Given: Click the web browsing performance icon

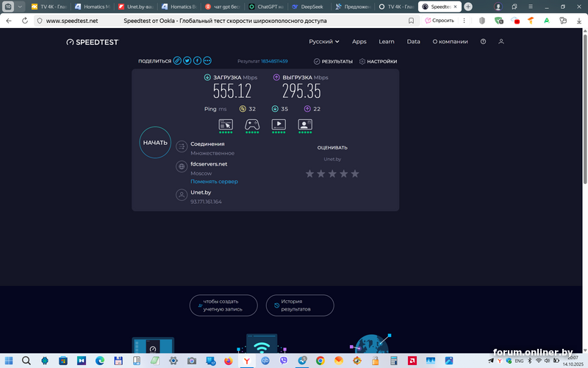Looking at the screenshot, I should tap(226, 124).
